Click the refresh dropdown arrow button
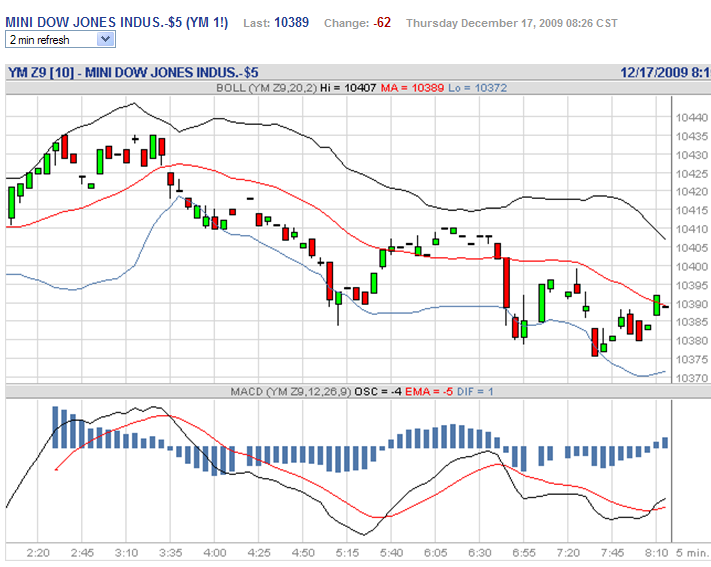 [x=105, y=39]
